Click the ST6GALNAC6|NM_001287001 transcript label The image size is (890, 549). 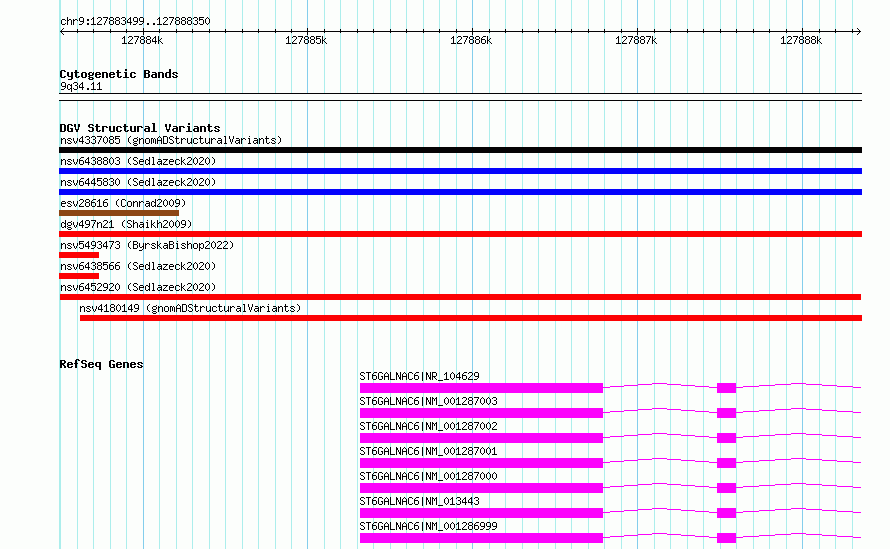point(429,451)
